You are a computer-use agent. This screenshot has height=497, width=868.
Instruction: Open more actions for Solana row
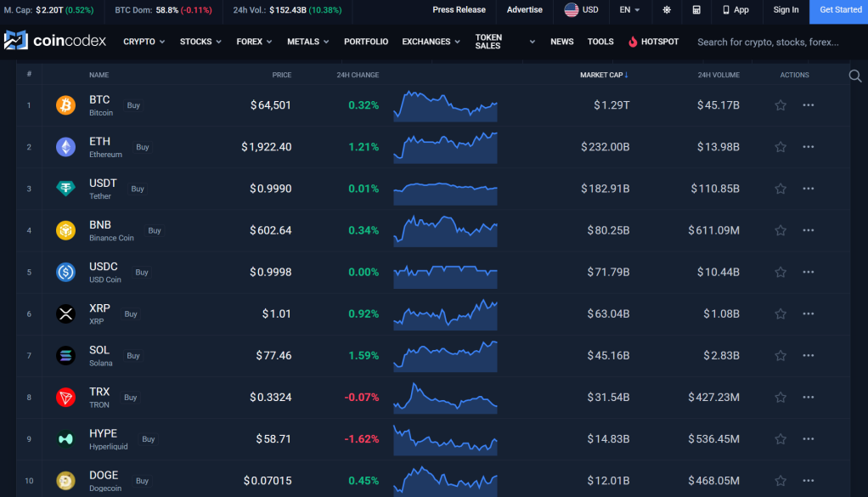[x=809, y=355]
